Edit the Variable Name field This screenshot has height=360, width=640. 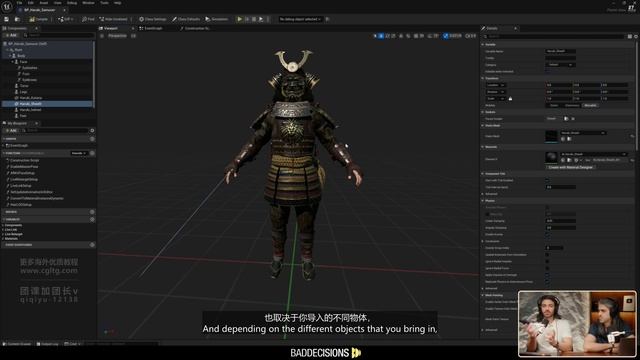coord(560,51)
